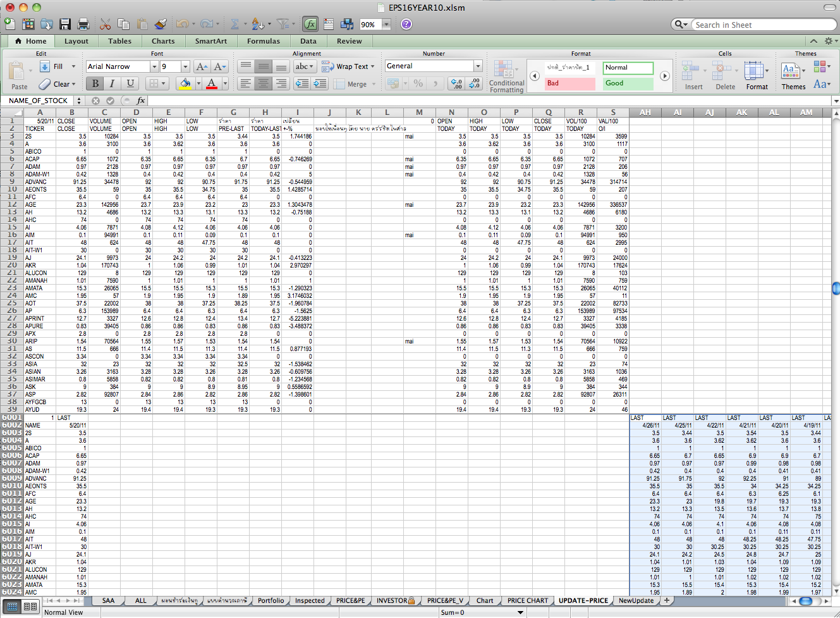Screen dimensions: 840x618
Task: Open Conditional Formatting menu
Action: [x=506, y=77]
